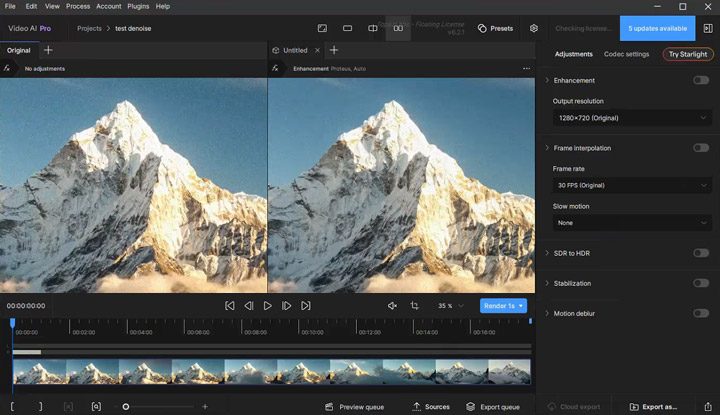
Task: Mute the audio speaker icon
Action: coord(392,306)
